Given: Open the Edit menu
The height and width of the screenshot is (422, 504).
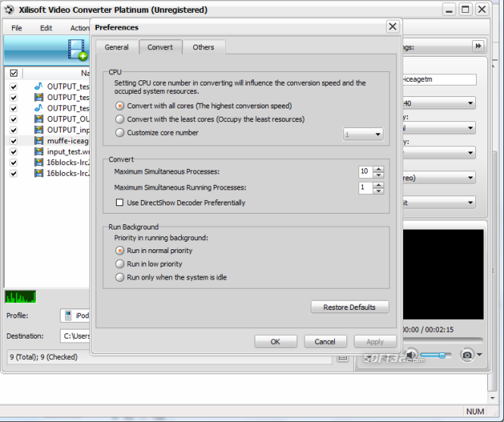Looking at the screenshot, I should (46, 28).
